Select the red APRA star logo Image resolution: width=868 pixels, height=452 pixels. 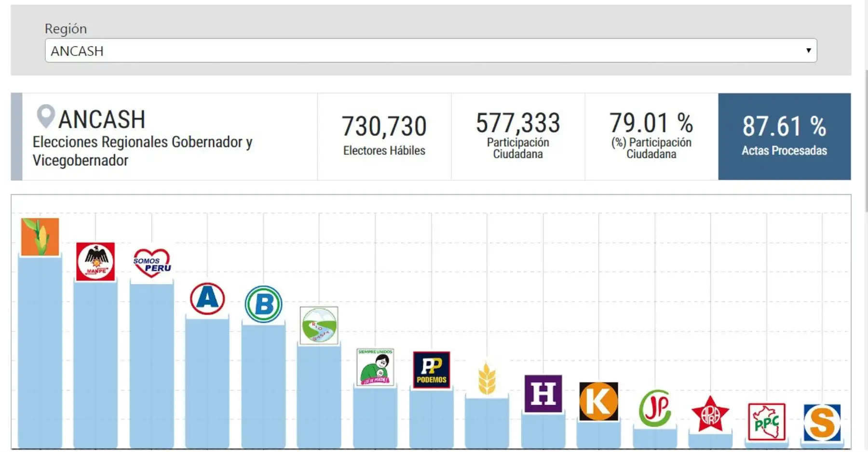pos(710,414)
